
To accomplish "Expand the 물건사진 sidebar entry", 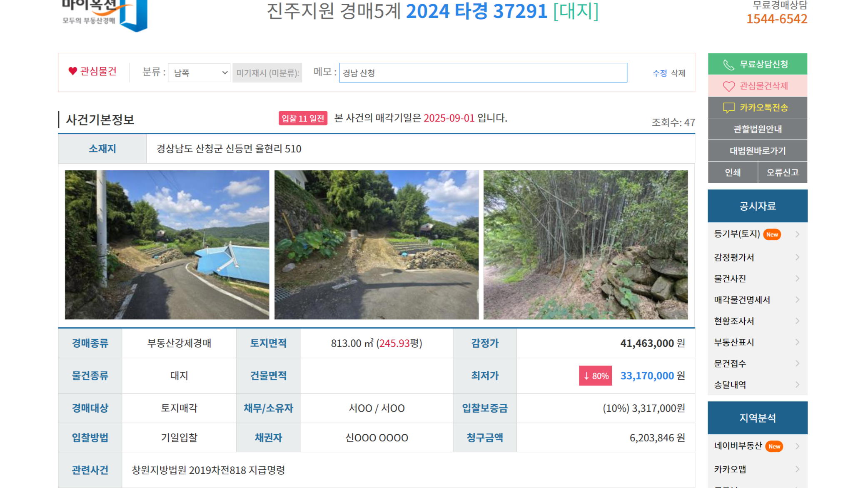I will [757, 279].
